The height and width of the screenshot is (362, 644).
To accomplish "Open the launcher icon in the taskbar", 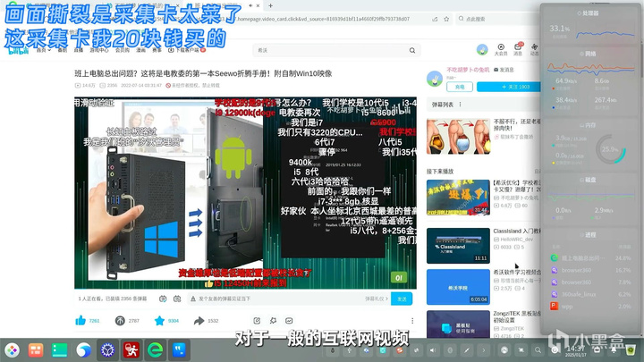I will [12, 350].
